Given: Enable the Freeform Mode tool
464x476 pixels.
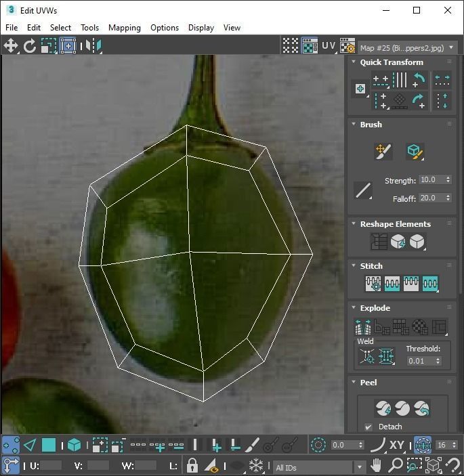Looking at the screenshot, I should pyautogui.click(x=68, y=46).
